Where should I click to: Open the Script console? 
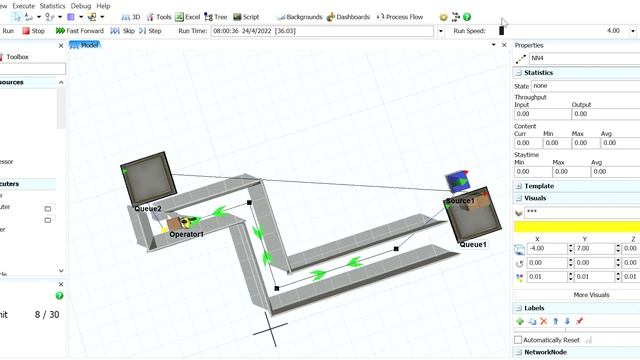(x=246, y=17)
